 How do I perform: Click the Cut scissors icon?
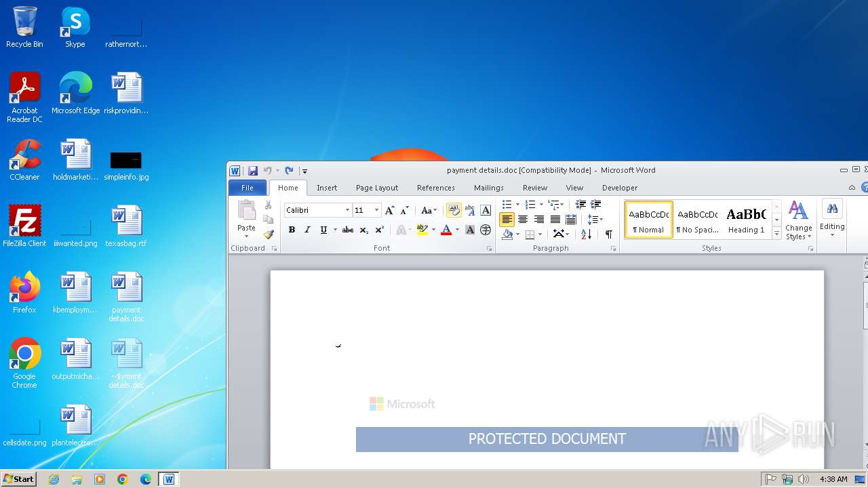point(268,205)
